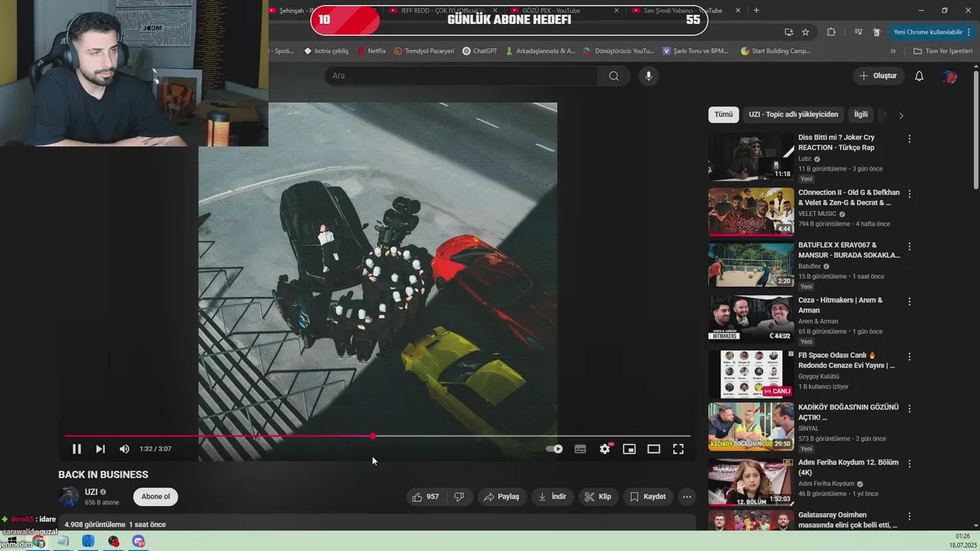The height and width of the screenshot is (551, 980).
Task: Open botrix çekiliş bookmark
Action: [x=326, y=51]
